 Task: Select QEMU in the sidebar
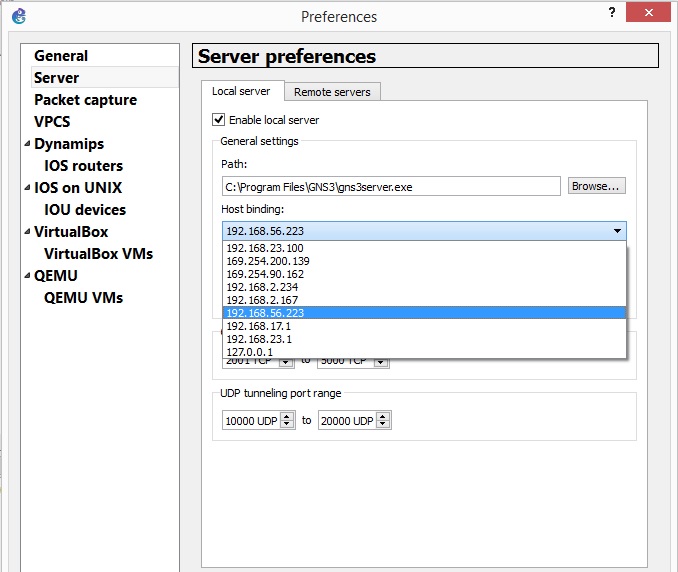pyautogui.click(x=56, y=276)
